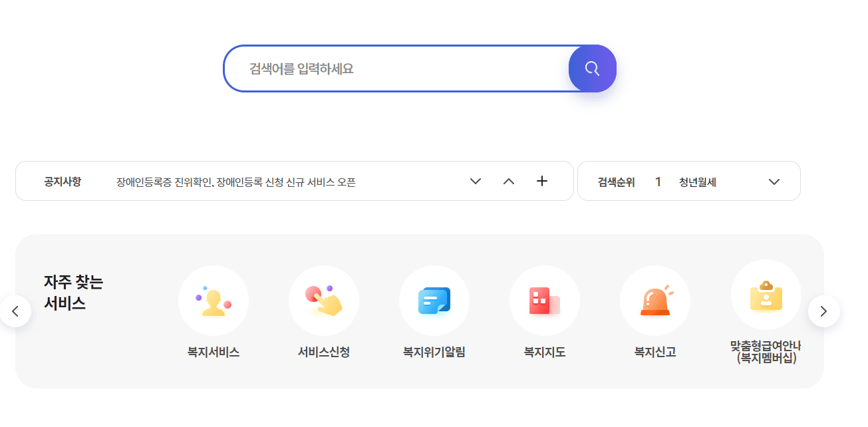Show previous notice using up chevron
Image resolution: width=868 pixels, height=427 pixels.
(x=509, y=180)
